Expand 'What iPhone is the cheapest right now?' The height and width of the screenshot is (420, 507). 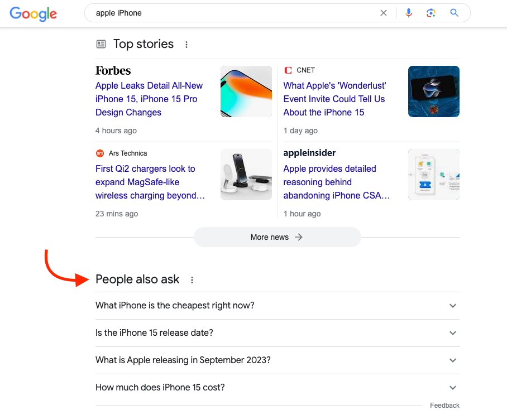point(278,306)
